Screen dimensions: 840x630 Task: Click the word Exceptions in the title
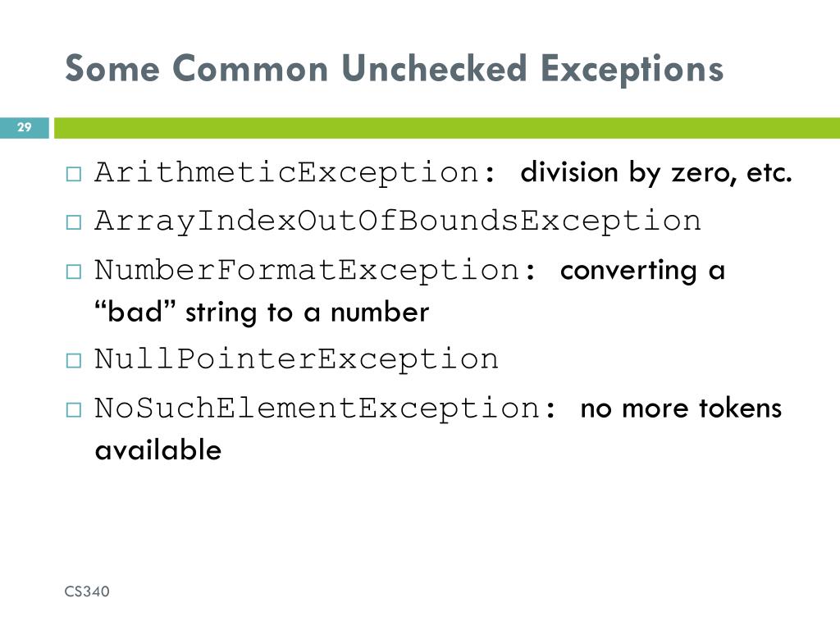click(632, 69)
